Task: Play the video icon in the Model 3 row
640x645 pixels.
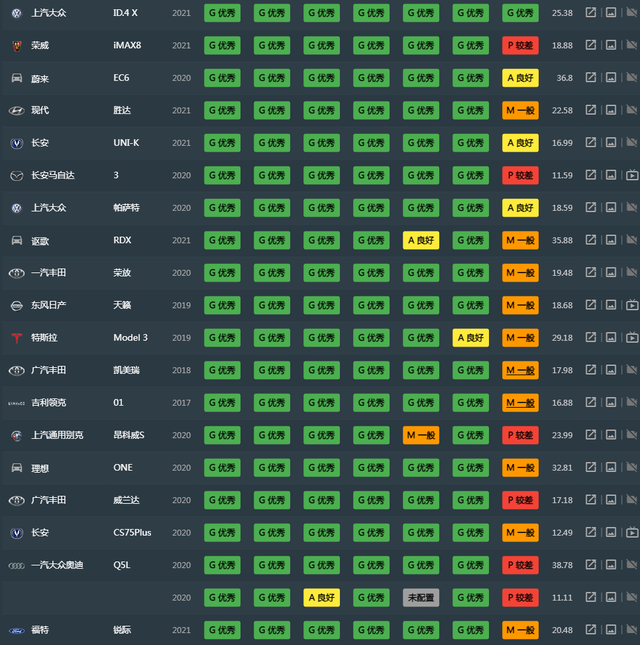Action: click(632, 338)
